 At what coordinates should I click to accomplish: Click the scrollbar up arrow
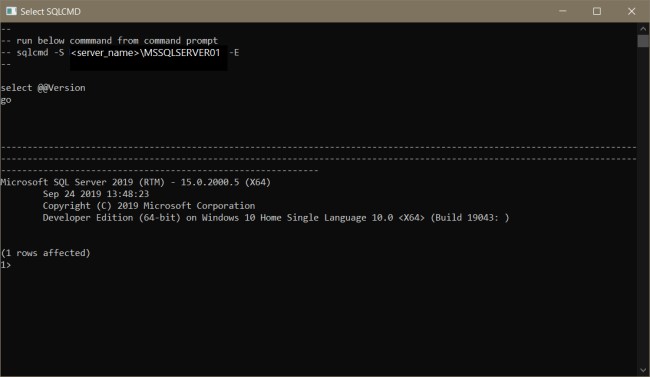click(643, 29)
